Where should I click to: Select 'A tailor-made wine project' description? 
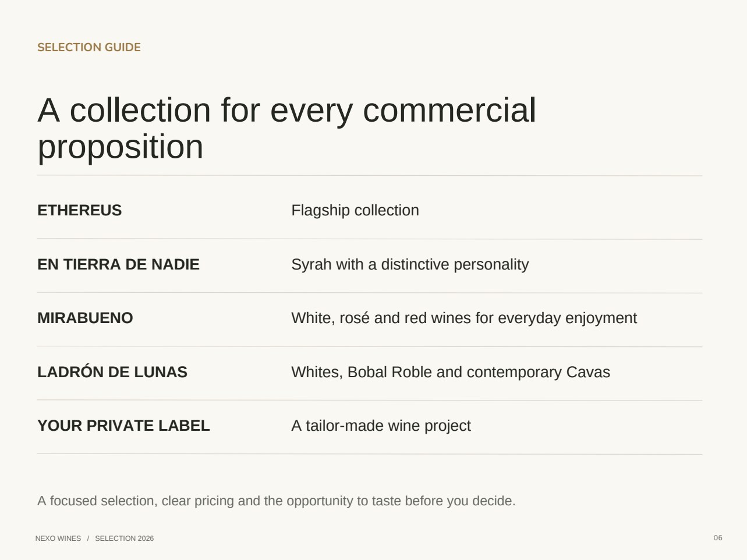click(x=381, y=426)
